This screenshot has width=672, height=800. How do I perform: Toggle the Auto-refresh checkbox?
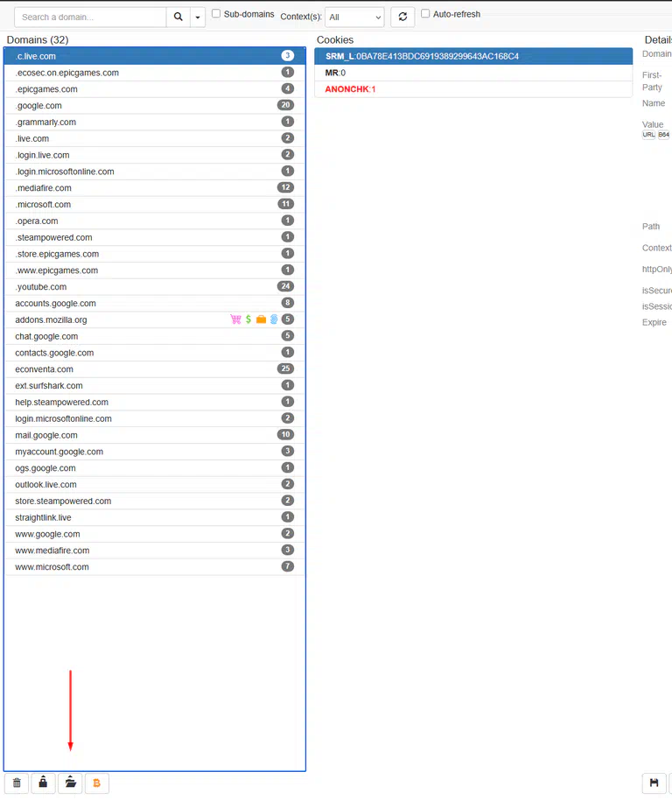[425, 14]
